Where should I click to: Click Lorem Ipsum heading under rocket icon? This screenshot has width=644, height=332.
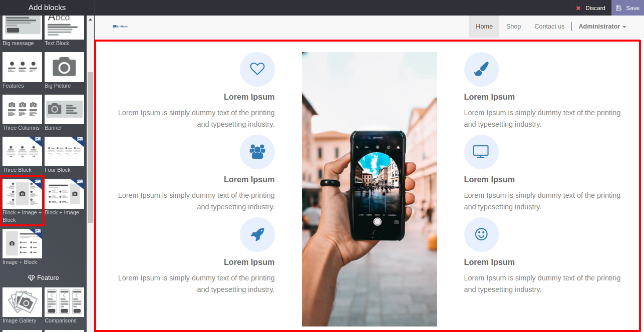(249, 262)
